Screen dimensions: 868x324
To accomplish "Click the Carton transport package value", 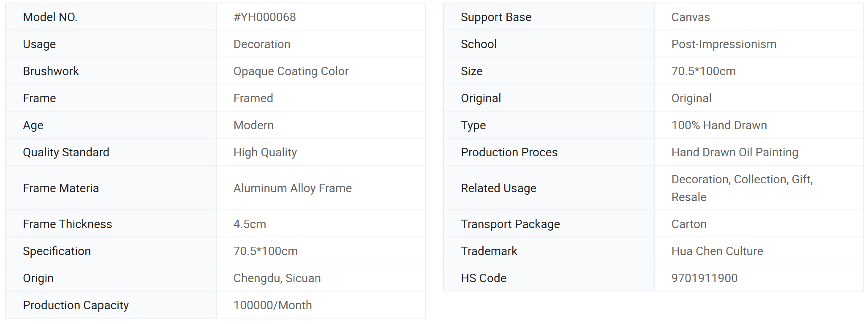I will [689, 224].
